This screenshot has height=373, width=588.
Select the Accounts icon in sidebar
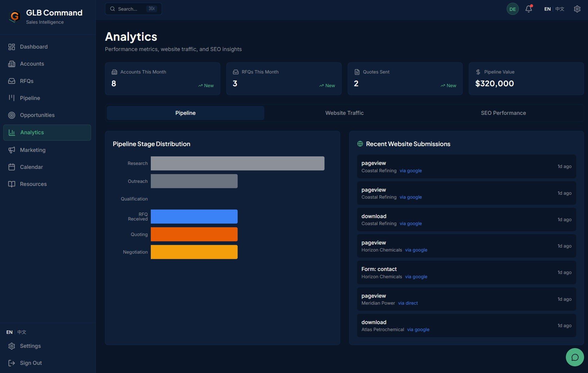(12, 63)
